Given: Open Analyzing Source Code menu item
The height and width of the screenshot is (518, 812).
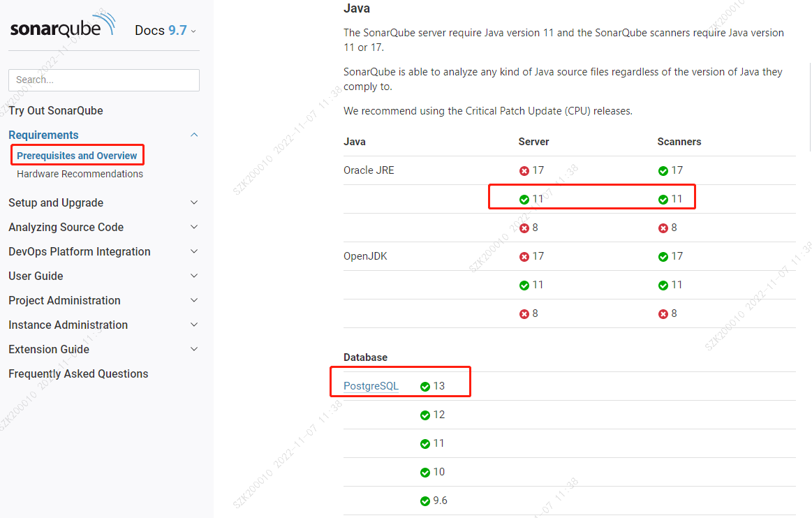Looking at the screenshot, I should point(66,227).
